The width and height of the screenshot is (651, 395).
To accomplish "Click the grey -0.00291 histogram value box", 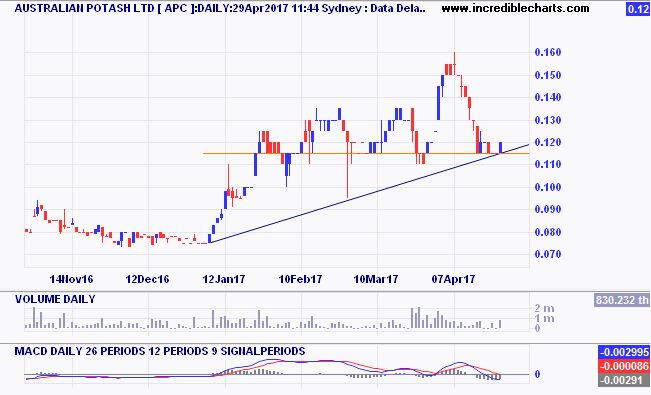I will [x=624, y=380].
